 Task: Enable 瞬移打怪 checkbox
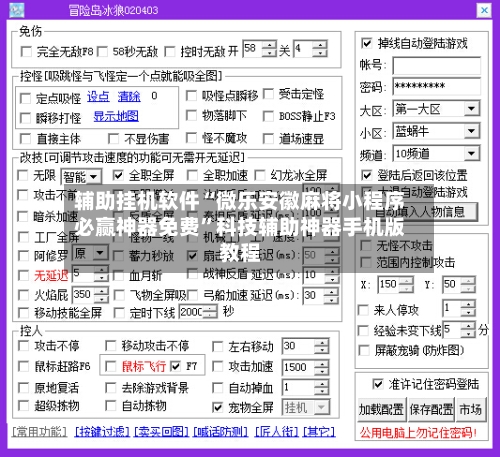pos(25,118)
